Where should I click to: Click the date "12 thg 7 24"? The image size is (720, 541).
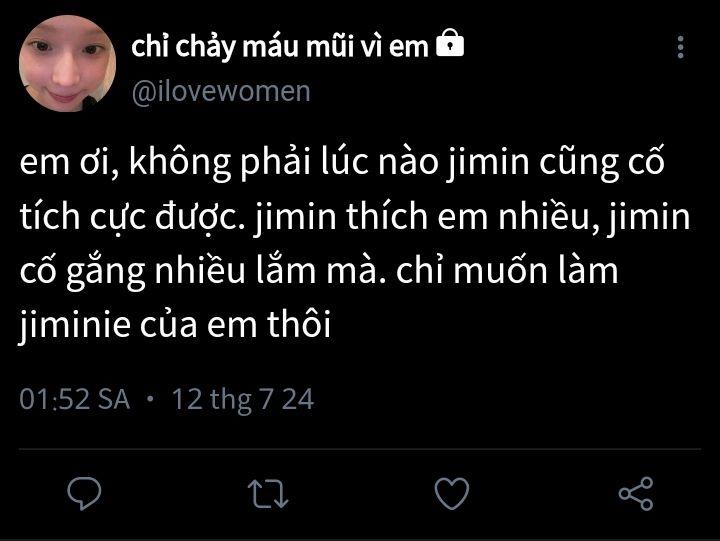pyautogui.click(x=243, y=400)
